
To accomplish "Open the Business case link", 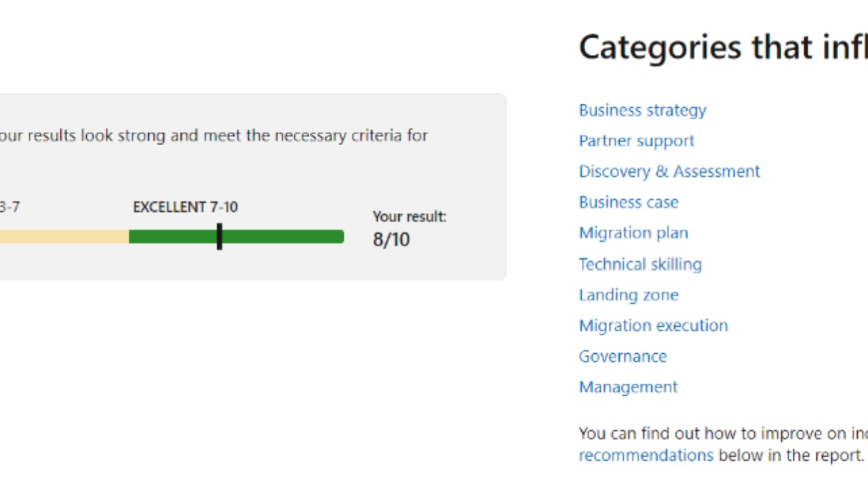I will tap(628, 202).
